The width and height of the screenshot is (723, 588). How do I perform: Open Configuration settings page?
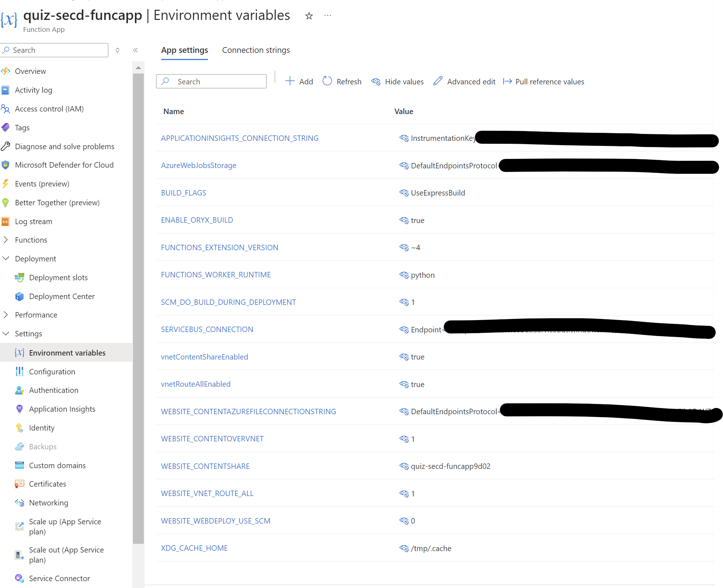pos(52,371)
